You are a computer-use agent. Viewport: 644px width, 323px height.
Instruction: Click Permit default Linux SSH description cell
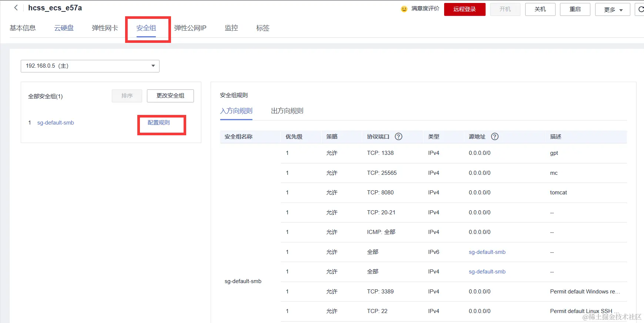[584, 311]
